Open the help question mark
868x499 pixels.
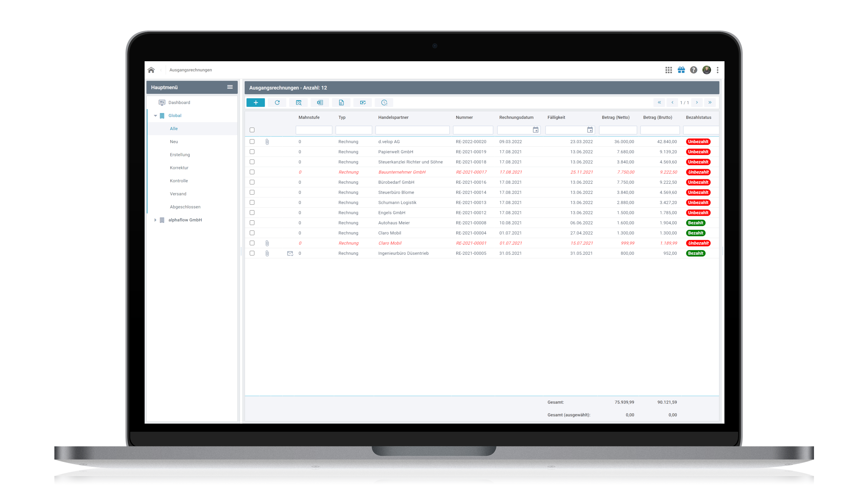coord(694,70)
